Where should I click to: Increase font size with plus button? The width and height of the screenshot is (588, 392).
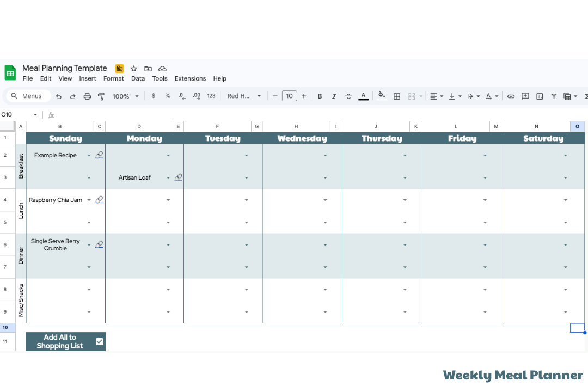click(x=304, y=96)
